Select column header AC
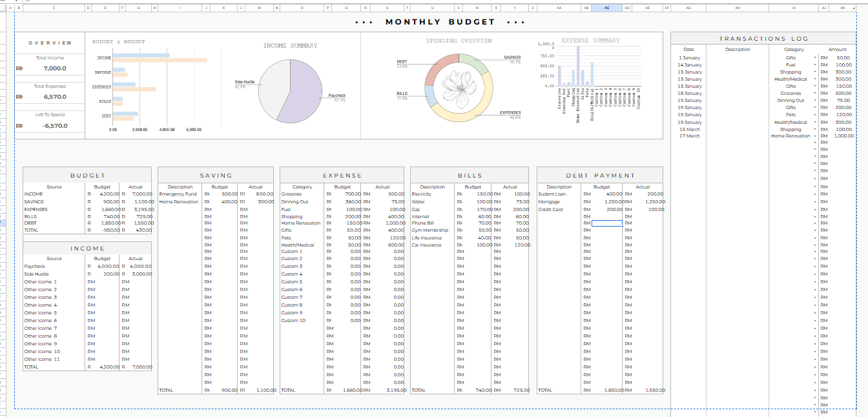868x417 pixels. (606, 8)
